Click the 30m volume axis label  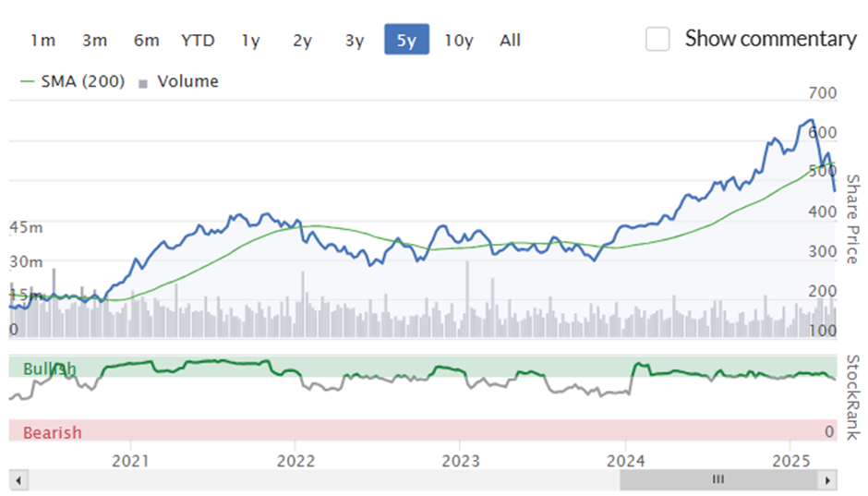(x=26, y=261)
